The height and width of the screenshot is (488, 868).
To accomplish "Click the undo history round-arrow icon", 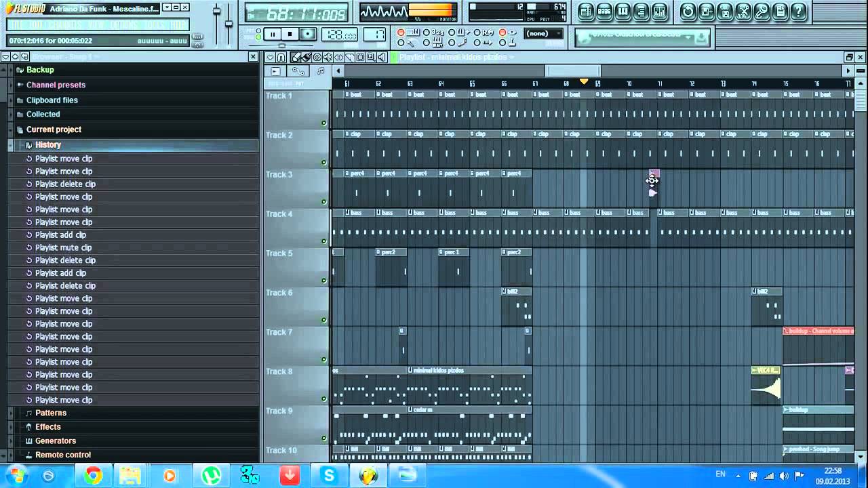I will coord(688,12).
